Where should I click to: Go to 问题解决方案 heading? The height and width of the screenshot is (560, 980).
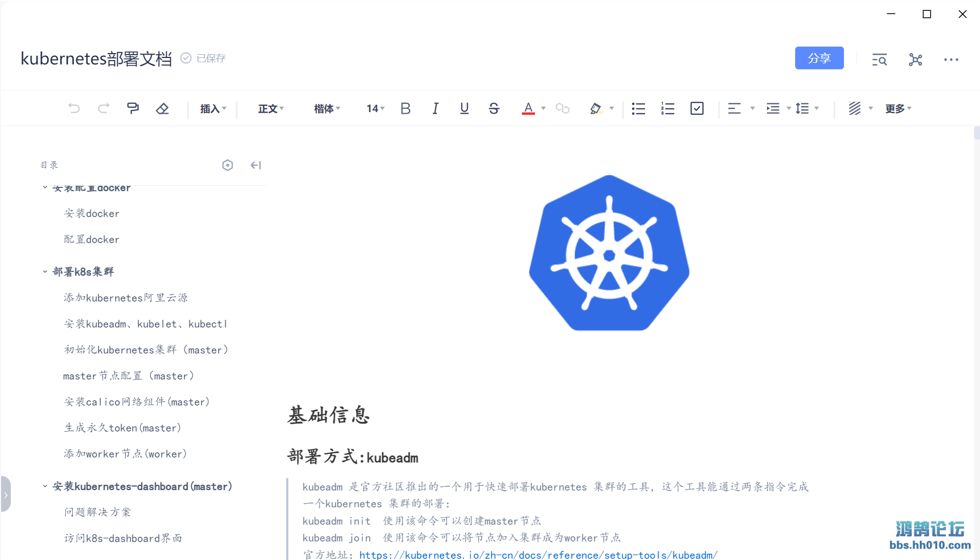coord(98,512)
